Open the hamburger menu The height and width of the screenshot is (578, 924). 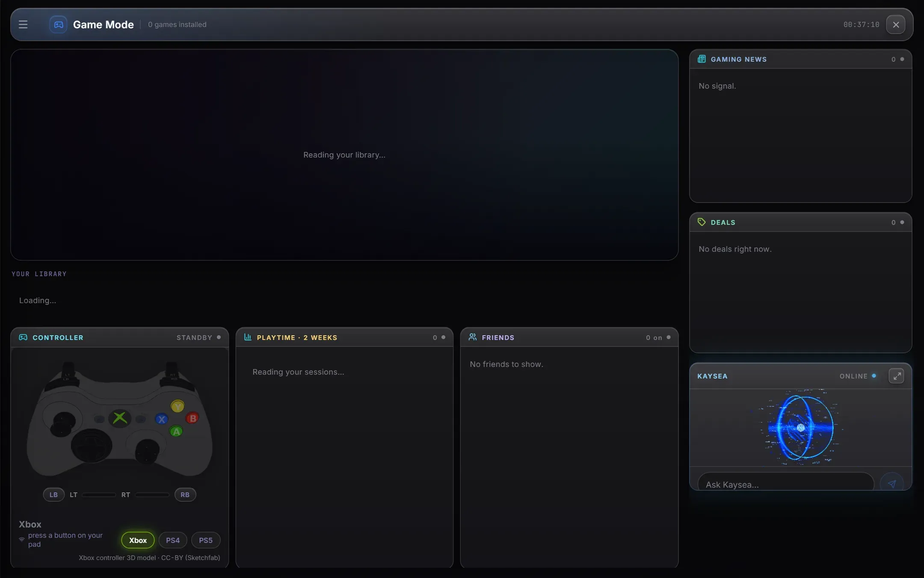tap(23, 24)
